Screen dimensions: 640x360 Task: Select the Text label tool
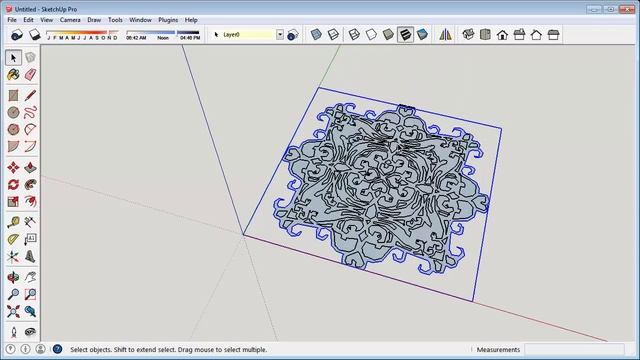pyautogui.click(x=30, y=239)
